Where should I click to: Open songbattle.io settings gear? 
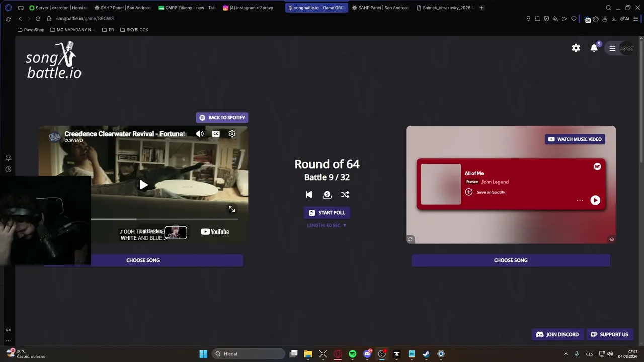point(576,48)
